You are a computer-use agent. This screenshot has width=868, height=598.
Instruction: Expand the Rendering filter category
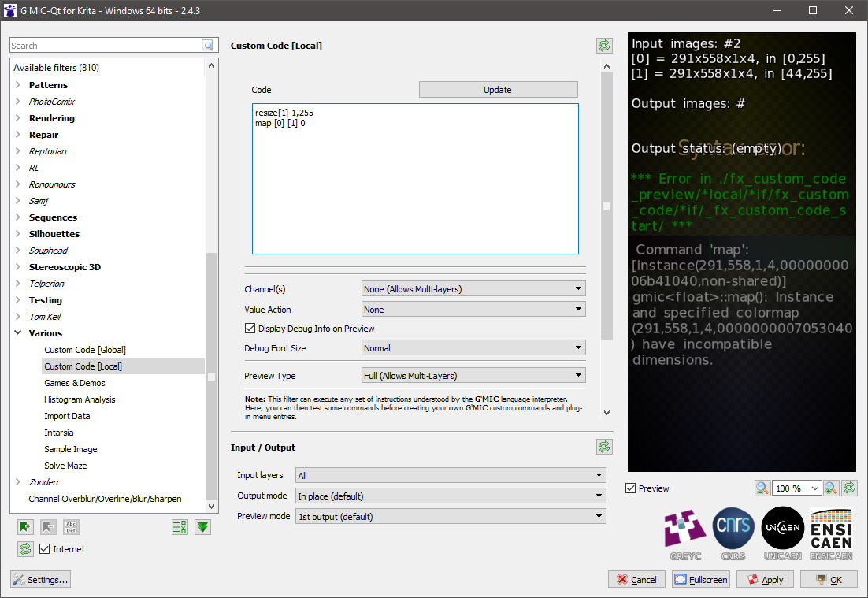(x=17, y=118)
